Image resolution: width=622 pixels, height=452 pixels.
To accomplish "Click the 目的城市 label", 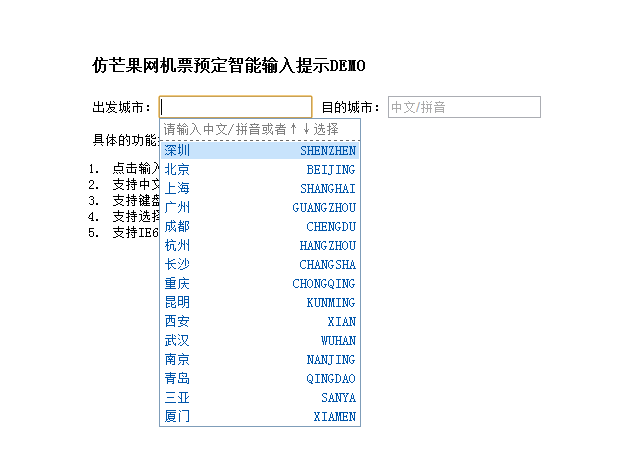I will pos(351,108).
